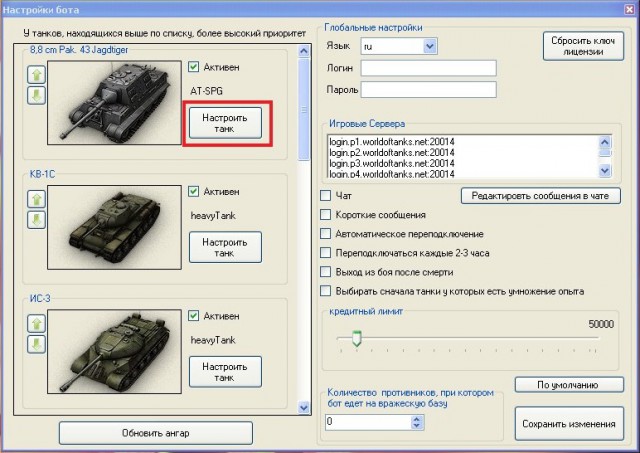This screenshot has height=453, width=640.
Task: Click the кредитный лимит slider handle
Action: (357, 339)
